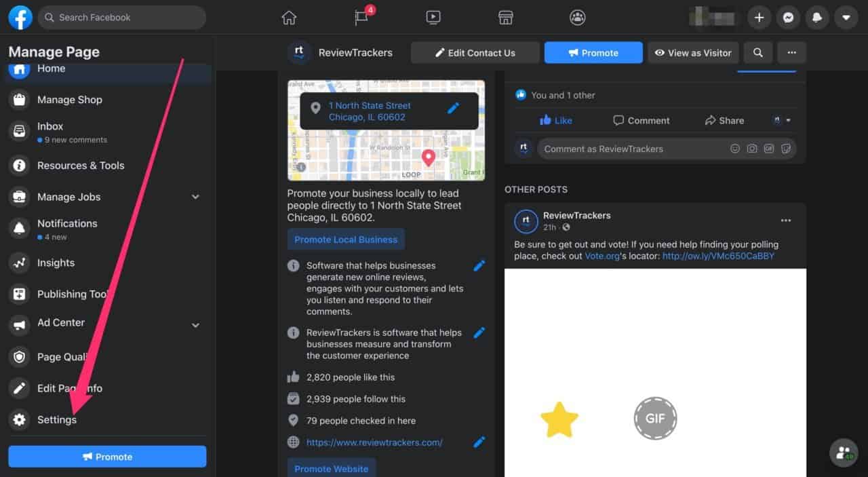Open the account menu chevron at top right
This screenshot has height=477, width=868.
(846, 18)
